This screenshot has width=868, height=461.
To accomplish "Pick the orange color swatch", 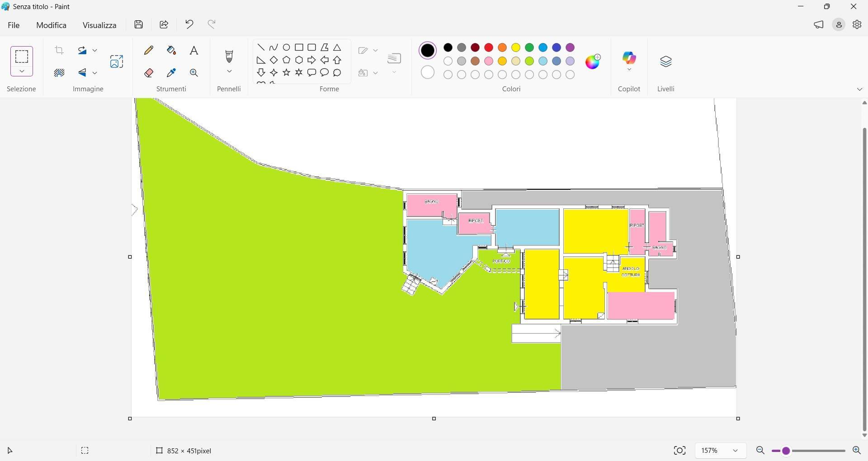I will [x=502, y=47].
